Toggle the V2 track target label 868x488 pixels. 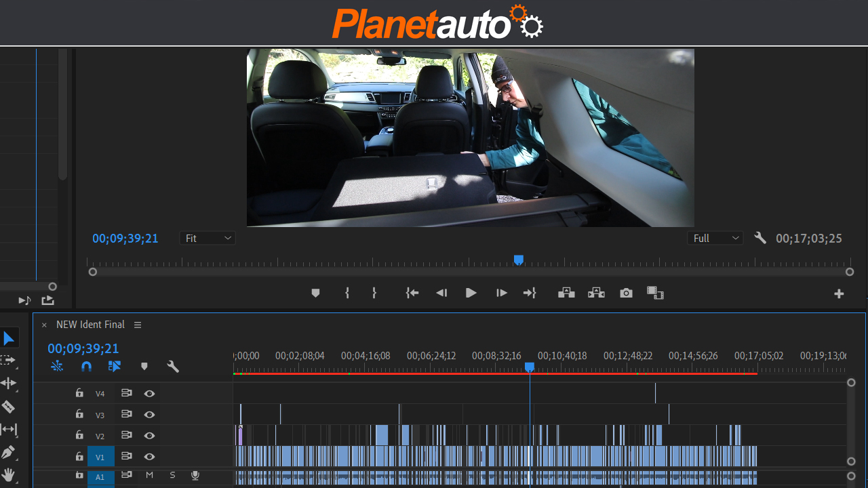[100, 436]
